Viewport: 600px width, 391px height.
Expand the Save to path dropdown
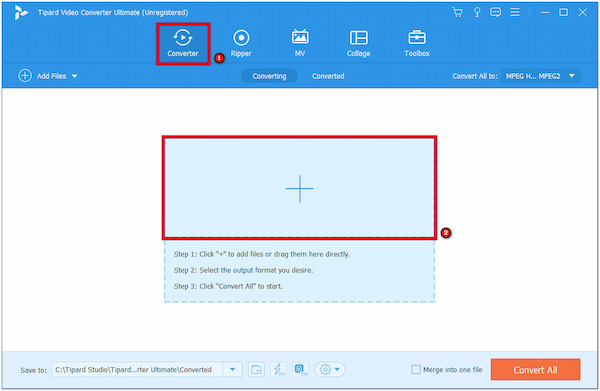tap(232, 370)
